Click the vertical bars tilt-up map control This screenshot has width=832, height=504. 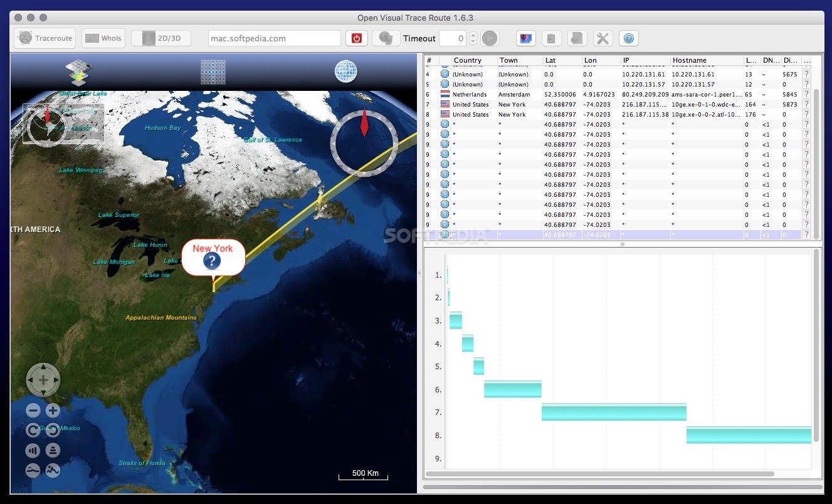pos(33,450)
